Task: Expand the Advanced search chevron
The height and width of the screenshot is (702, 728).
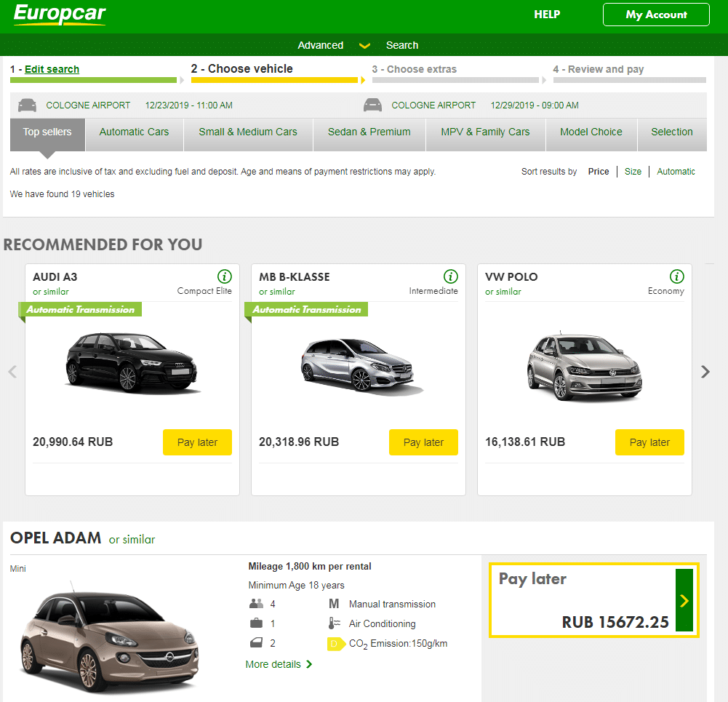Action: click(365, 46)
